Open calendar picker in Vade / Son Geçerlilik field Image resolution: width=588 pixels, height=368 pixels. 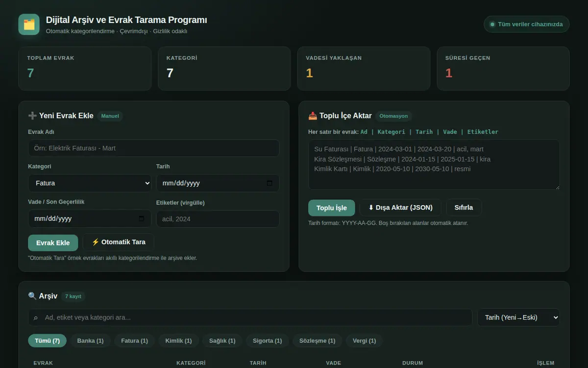click(x=142, y=219)
